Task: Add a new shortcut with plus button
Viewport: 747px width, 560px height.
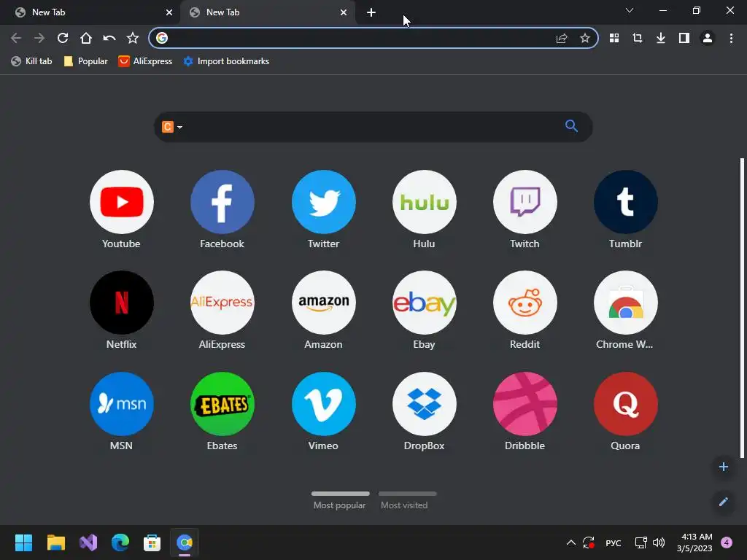Action: [723, 467]
